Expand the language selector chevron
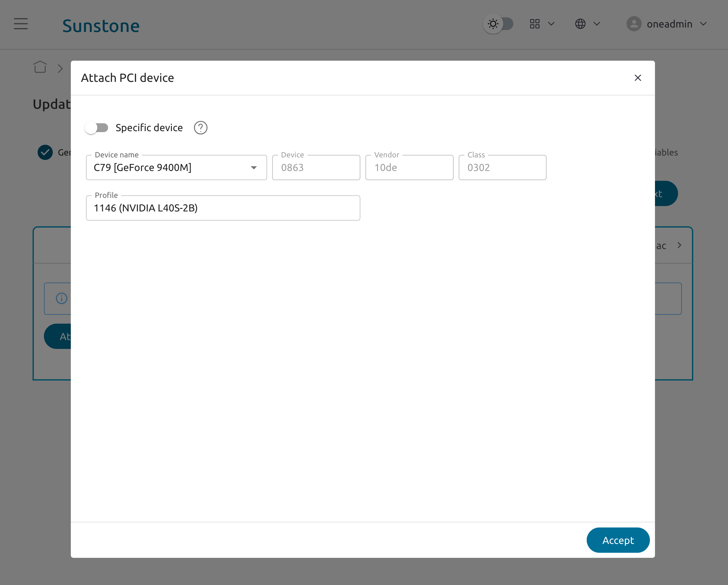Image resolution: width=728 pixels, height=585 pixels. [597, 24]
